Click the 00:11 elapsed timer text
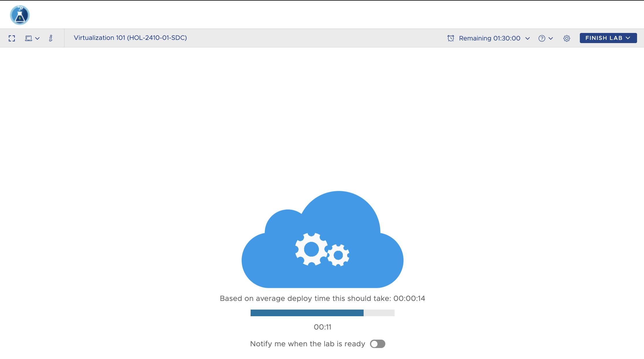Screen dimensions: 644x359 pos(322,327)
